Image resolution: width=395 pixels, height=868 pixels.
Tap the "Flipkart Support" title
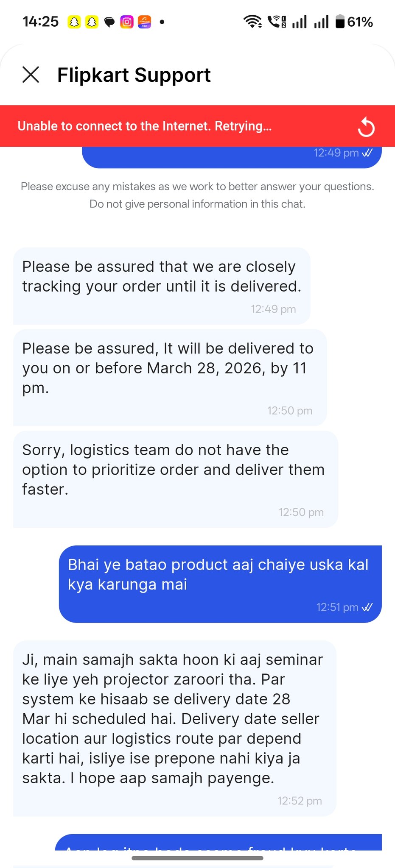134,75
